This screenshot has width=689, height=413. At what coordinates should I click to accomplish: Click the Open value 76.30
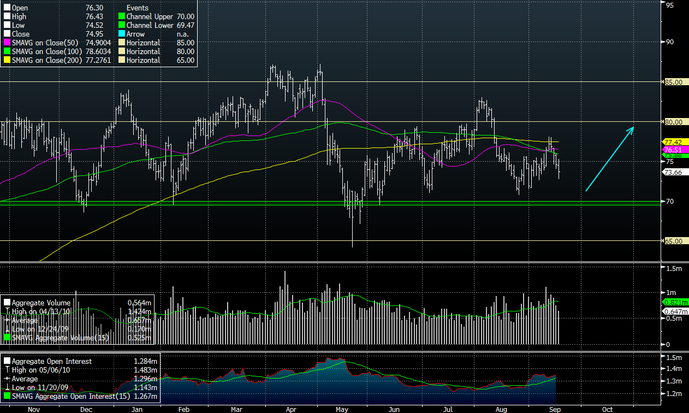94,8
